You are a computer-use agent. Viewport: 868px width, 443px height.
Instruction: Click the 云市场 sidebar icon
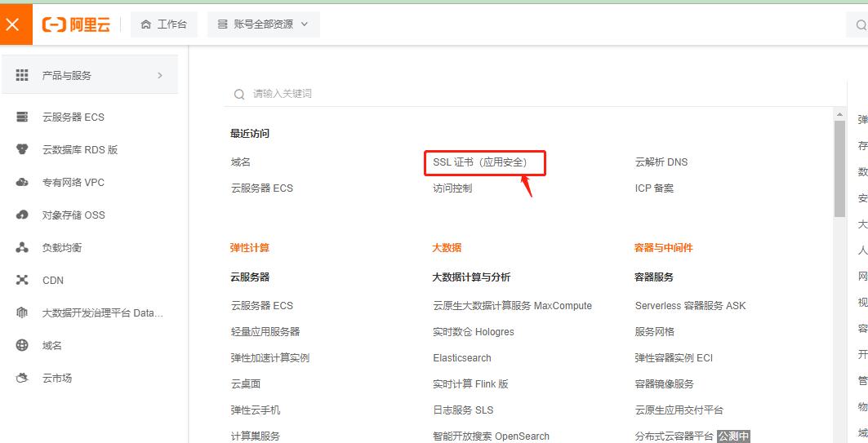[x=22, y=378]
